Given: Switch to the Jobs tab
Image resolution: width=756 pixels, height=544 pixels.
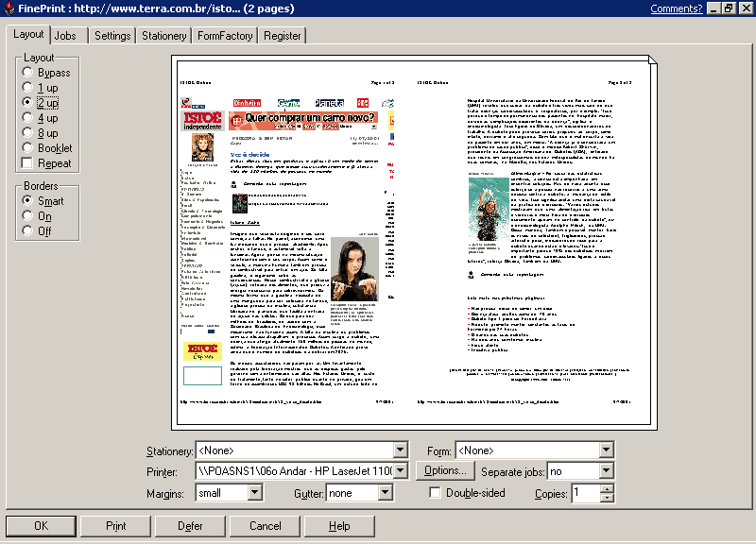Looking at the screenshot, I should (x=65, y=36).
